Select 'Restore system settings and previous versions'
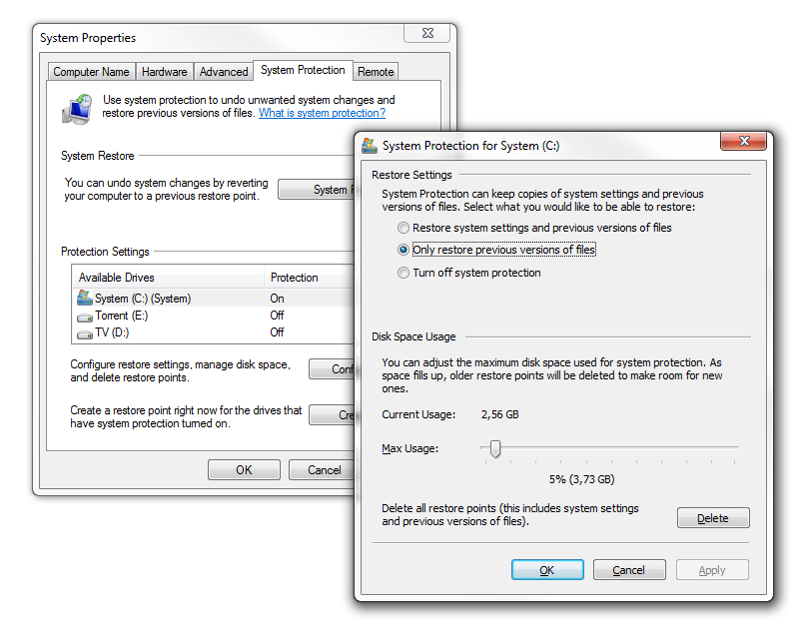The height and width of the screenshot is (644, 812). click(x=404, y=228)
